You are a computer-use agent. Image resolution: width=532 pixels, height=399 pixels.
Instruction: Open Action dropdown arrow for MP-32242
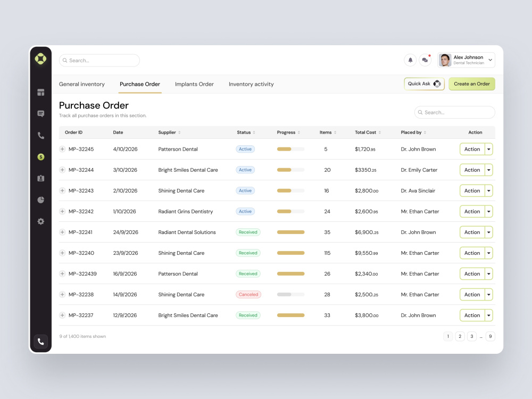click(488, 211)
